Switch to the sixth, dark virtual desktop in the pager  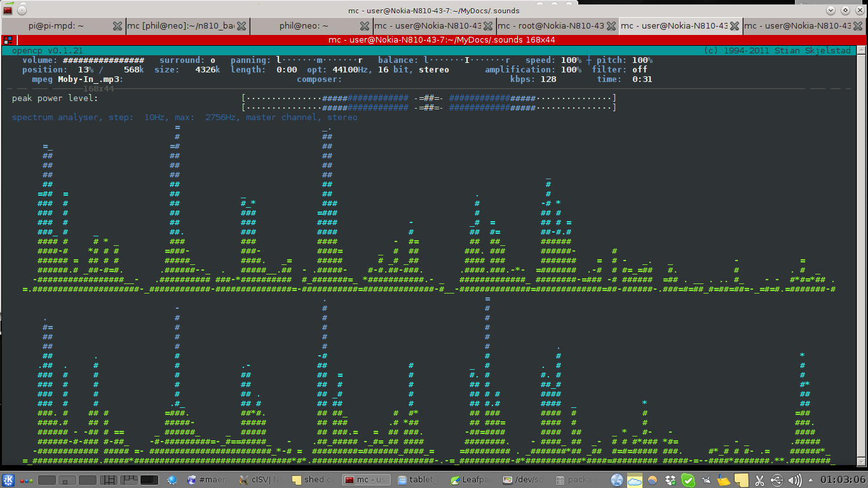[x=149, y=480]
